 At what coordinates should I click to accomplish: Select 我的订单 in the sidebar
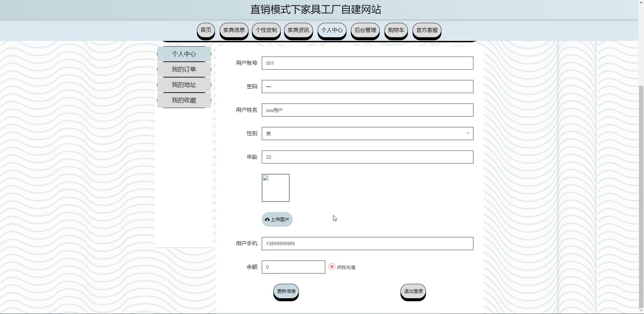pos(184,69)
